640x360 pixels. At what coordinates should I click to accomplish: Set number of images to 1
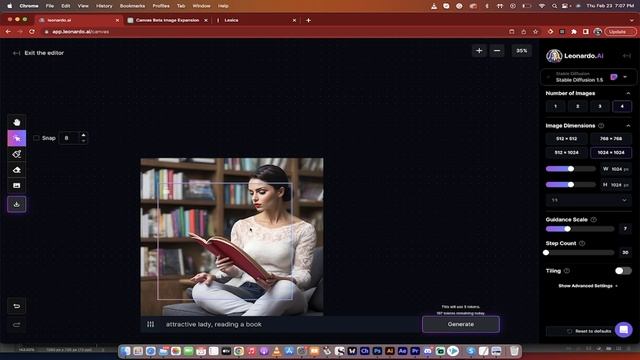(x=556, y=107)
